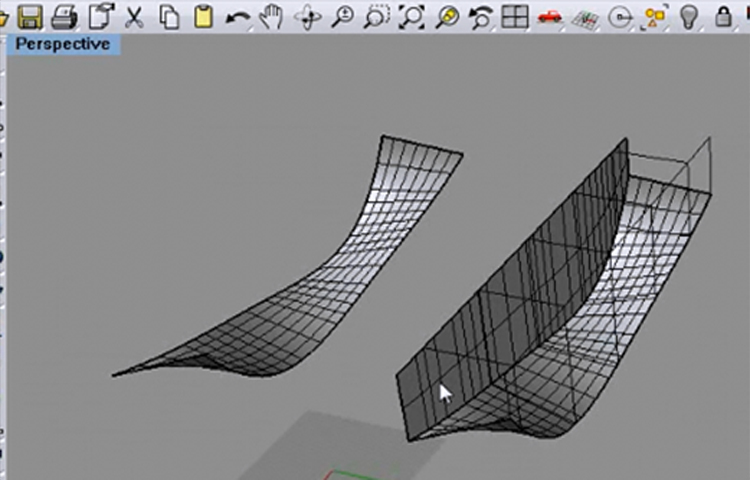Viewport: 750px width, 480px height.
Task: Open Document Properties from the toolbar
Action: (100, 16)
